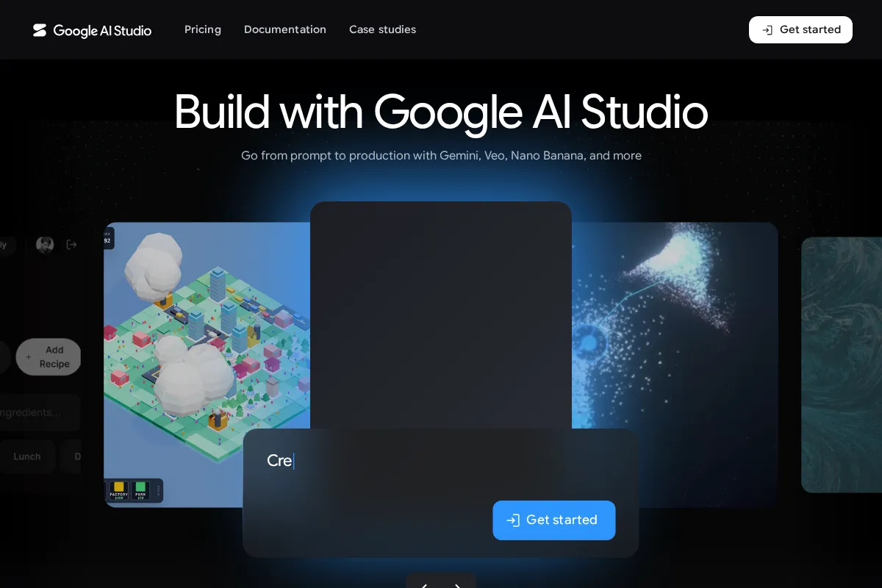
Task: Click the logout arrow icon in recipe card
Action: [x=71, y=245]
